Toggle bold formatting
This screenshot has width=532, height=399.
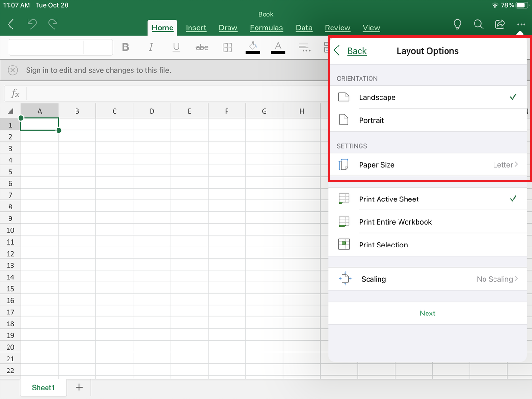click(x=125, y=47)
